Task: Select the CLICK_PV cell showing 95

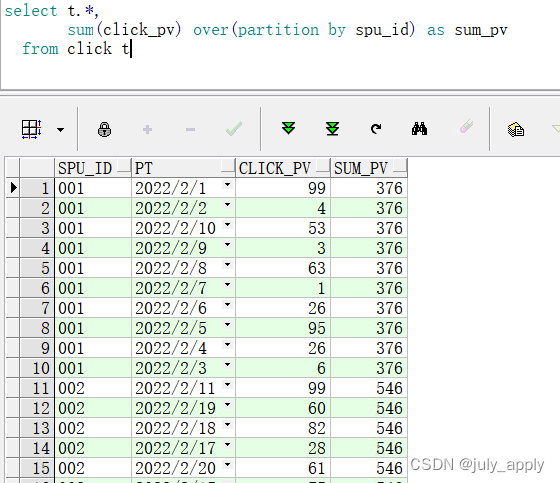Action: pyautogui.click(x=282, y=328)
